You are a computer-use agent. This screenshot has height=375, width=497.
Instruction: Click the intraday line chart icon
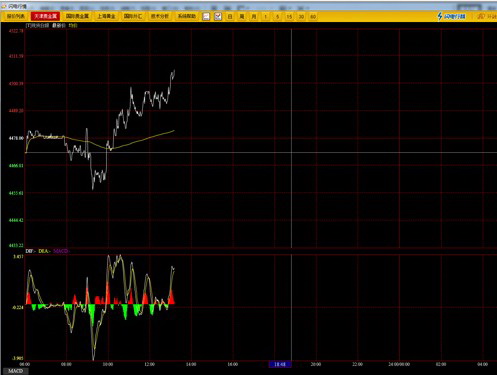point(206,16)
